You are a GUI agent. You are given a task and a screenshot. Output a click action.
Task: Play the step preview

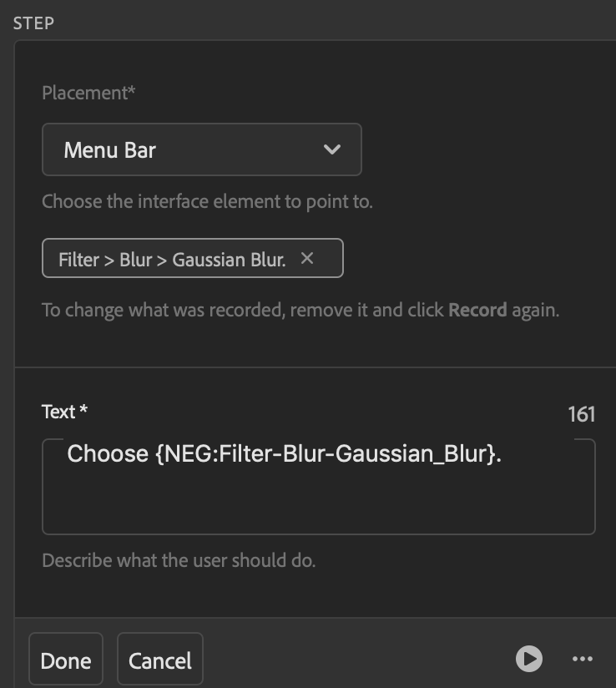click(528, 659)
